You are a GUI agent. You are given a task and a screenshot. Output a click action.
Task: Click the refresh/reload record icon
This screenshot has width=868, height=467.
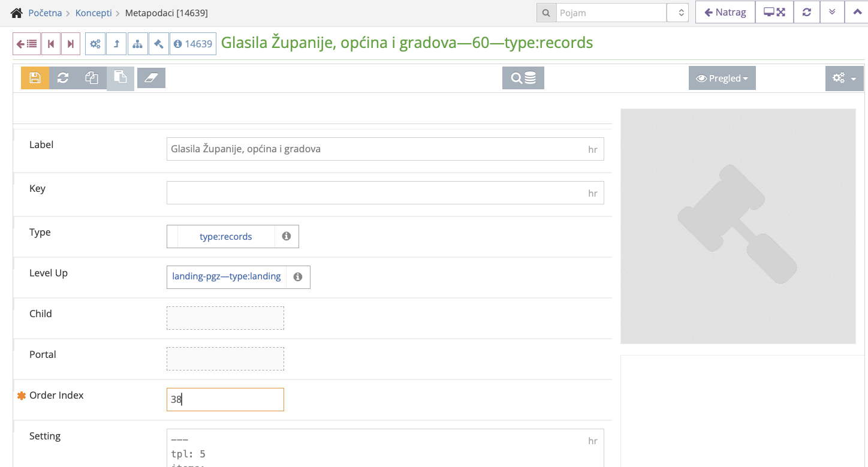63,78
